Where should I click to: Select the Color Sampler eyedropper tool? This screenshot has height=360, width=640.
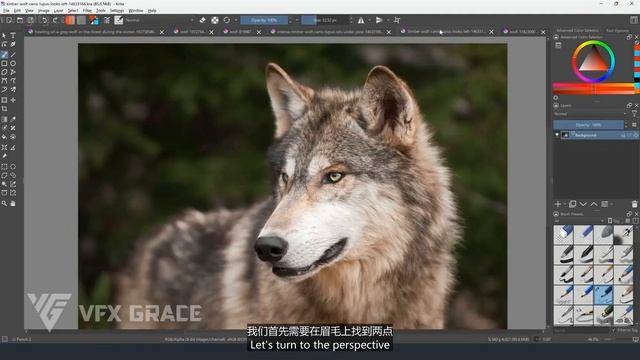(13, 119)
